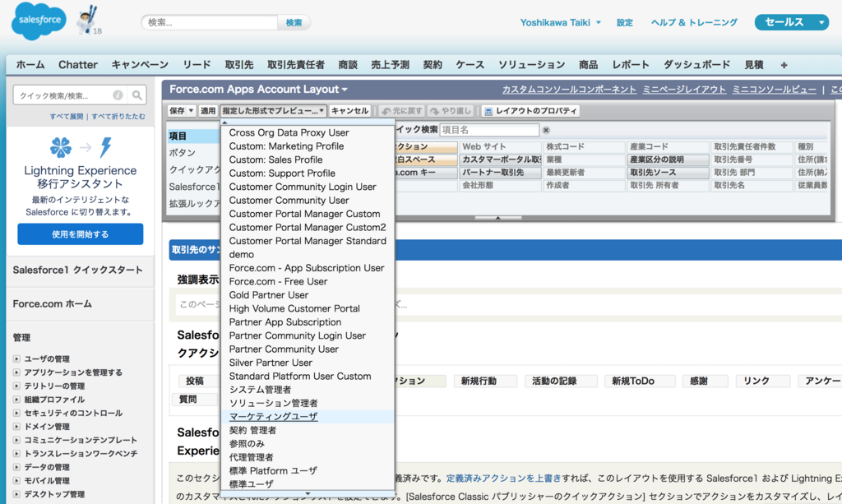Click the undo (元に戻す) toolbar button
842x504 pixels.
(401, 111)
